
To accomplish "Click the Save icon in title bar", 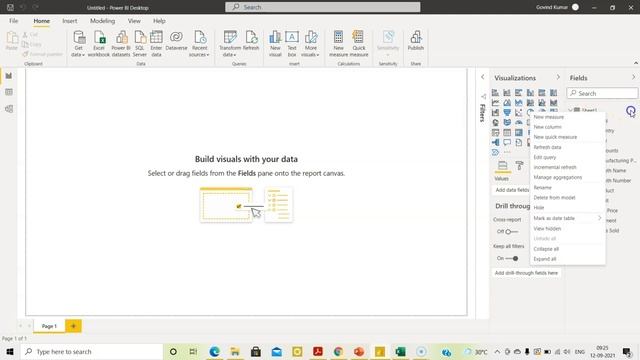I will (10, 7).
